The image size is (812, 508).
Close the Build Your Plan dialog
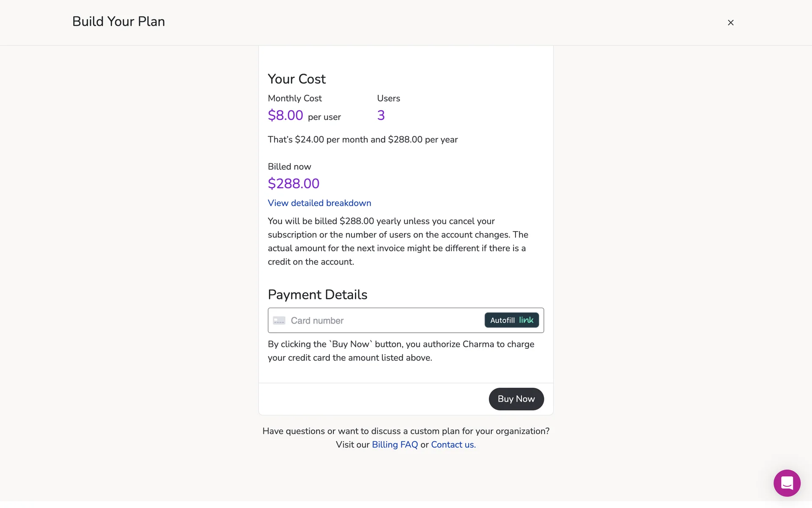(730, 23)
